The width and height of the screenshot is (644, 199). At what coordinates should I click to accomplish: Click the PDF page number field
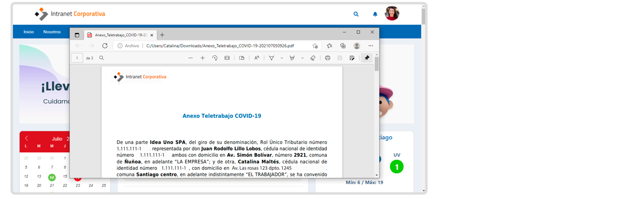point(77,58)
